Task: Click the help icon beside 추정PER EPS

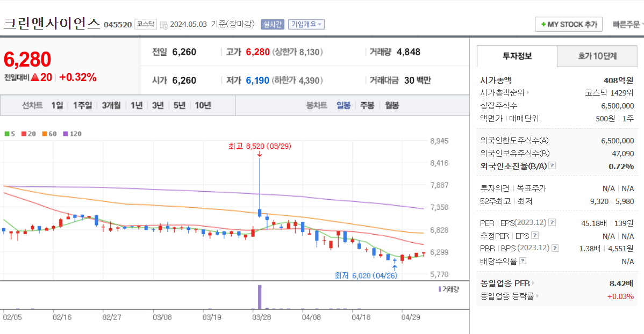Action: click(535, 235)
